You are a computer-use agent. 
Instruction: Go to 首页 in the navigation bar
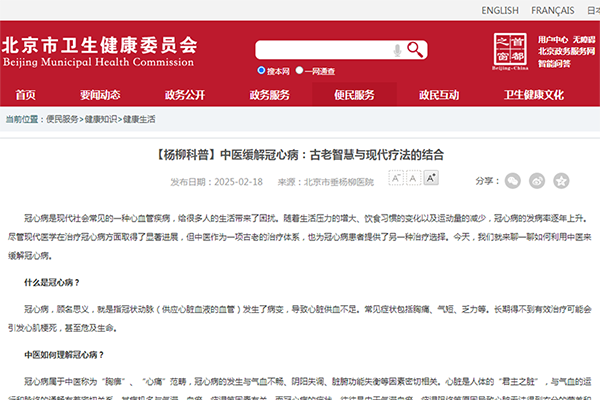tap(25, 95)
